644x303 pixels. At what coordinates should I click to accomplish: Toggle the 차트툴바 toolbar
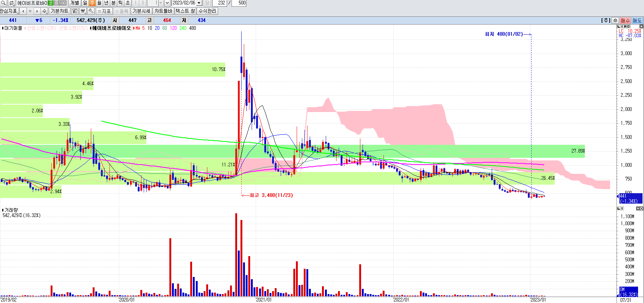pyautogui.click(x=163, y=11)
